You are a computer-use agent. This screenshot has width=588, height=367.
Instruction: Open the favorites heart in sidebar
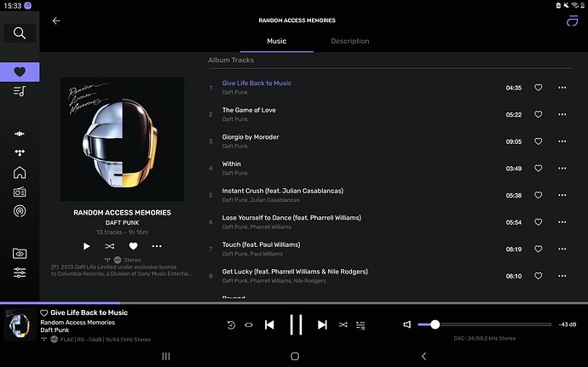coord(20,72)
